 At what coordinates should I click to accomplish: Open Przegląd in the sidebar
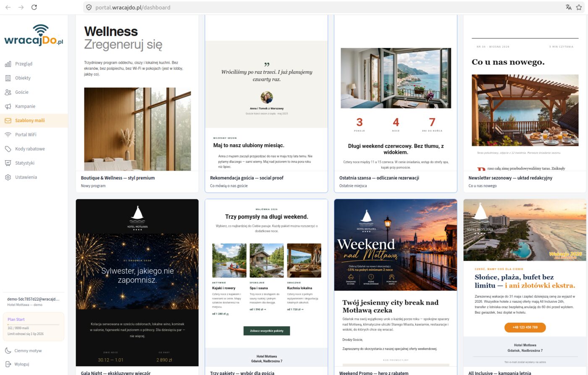pyautogui.click(x=34, y=64)
